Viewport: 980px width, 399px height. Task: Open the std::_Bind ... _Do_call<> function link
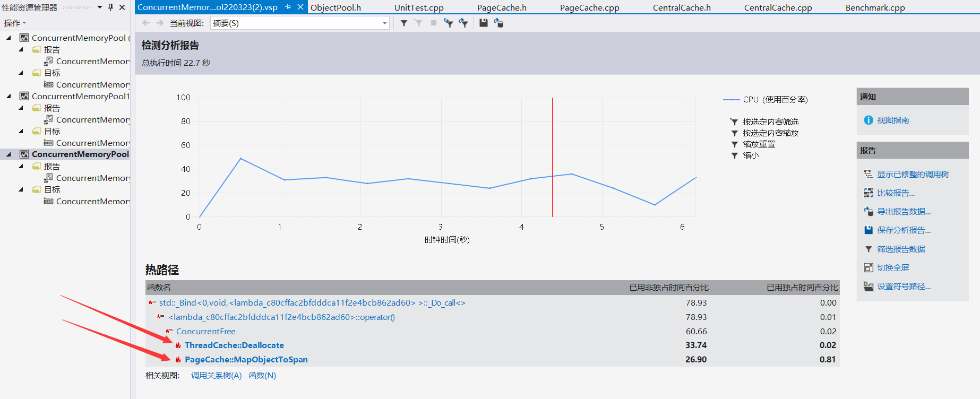(x=312, y=303)
